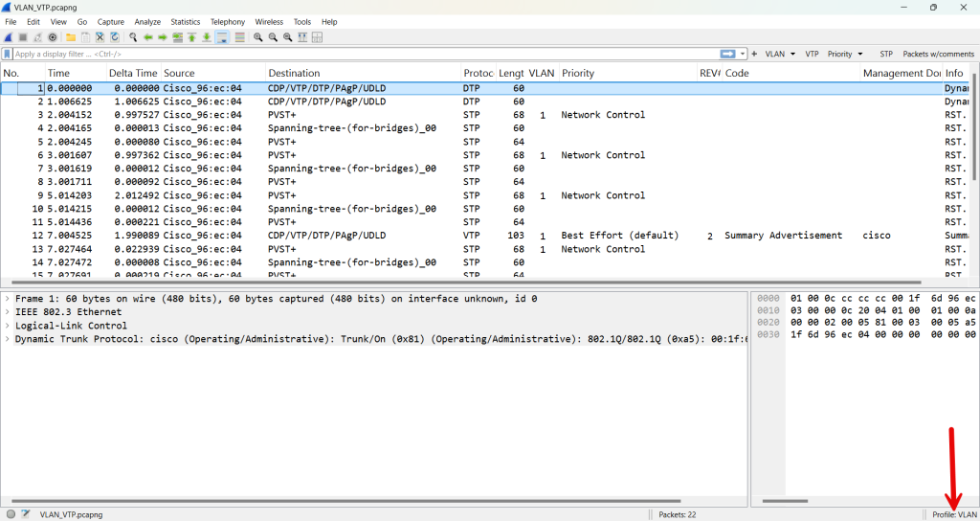980x521 pixels.
Task: Go to the first packet icon
Action: tap(191, 37)
